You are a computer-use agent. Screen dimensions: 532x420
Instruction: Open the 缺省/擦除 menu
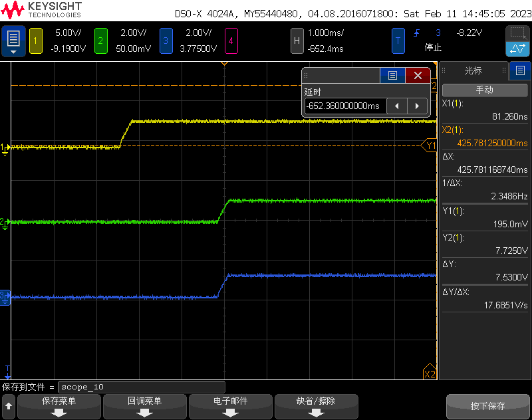pos(316,406)
